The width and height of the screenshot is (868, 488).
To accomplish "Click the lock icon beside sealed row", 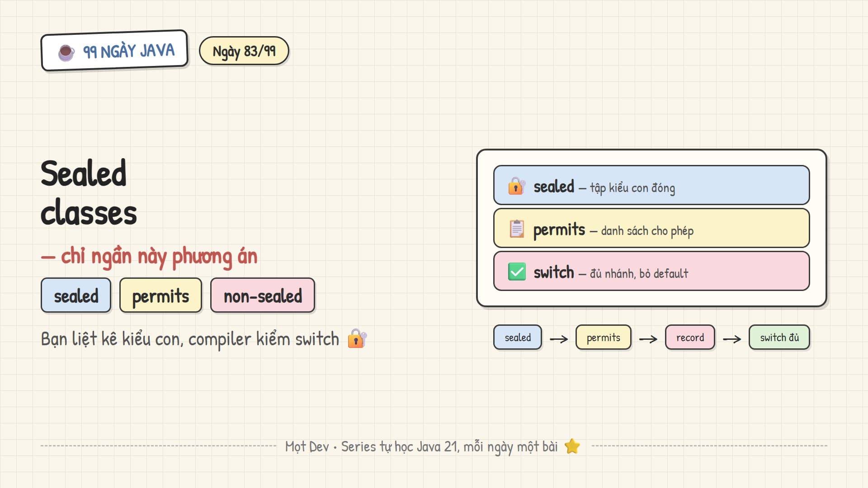I will (x=517, y=186).
